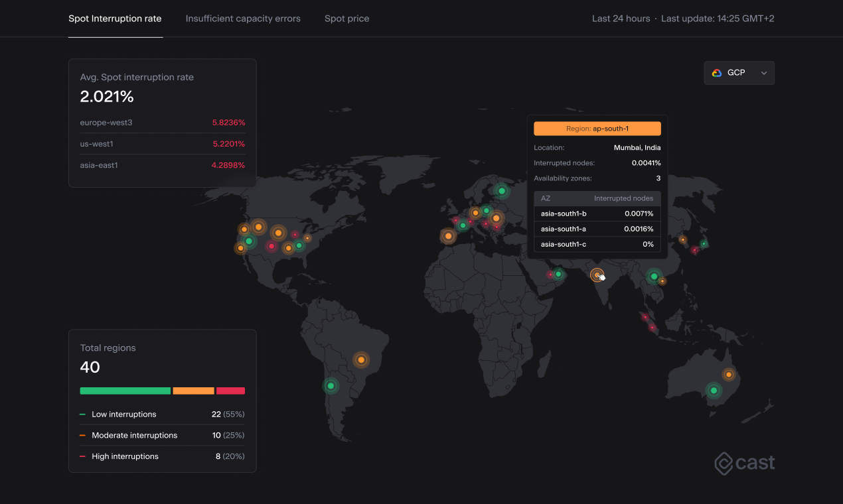Click the Mumbai, India location value
This screenshot has height=504, width=843.
click(x=637, y=148)
